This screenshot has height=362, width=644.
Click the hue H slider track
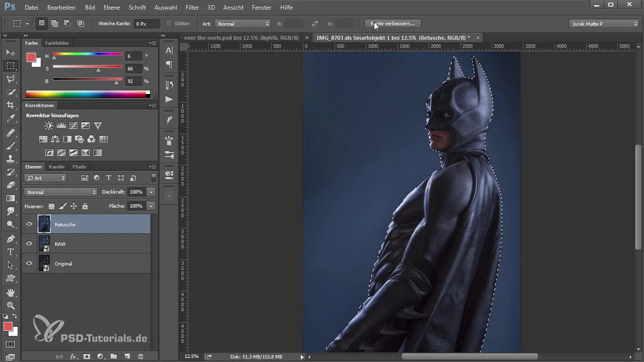(88, 54)
